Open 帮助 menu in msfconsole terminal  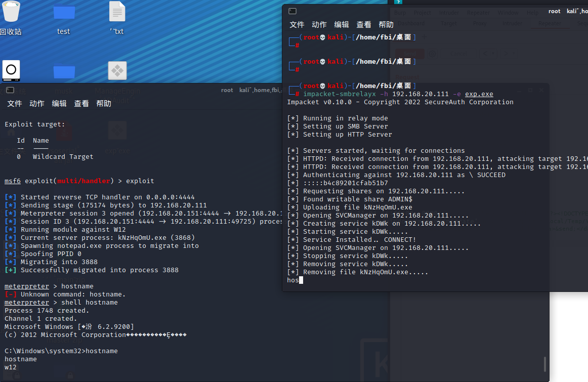click(x=104, y=103)
